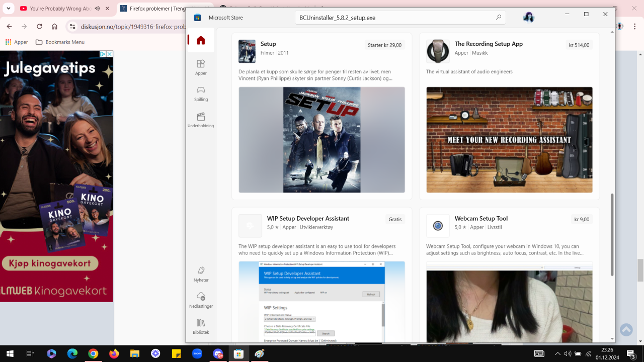
Task: Click the search magnifier icon
Action: tap(499, 18)
